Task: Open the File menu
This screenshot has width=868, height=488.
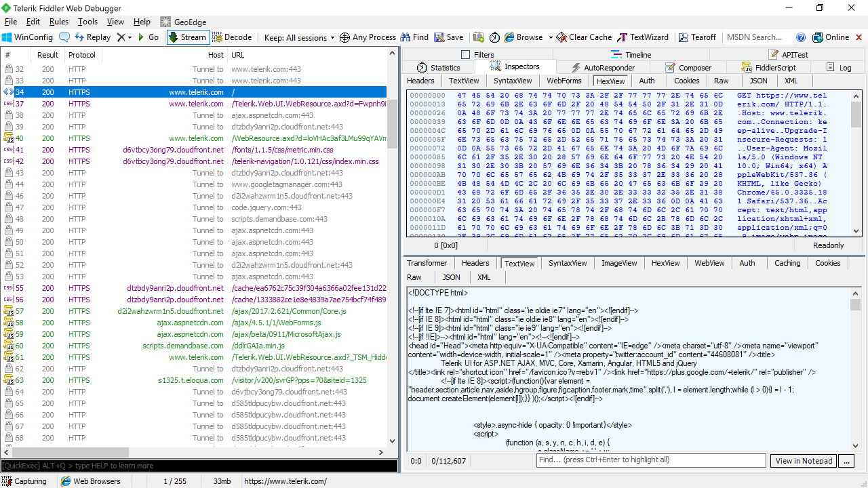Action: (11, 22)
